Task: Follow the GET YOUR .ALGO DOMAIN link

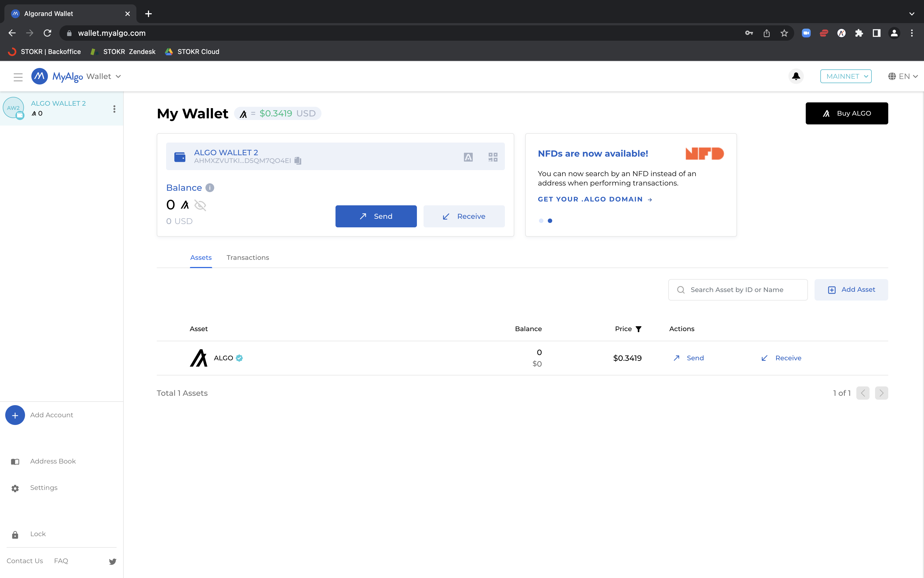Action: (x=595, y=199)
